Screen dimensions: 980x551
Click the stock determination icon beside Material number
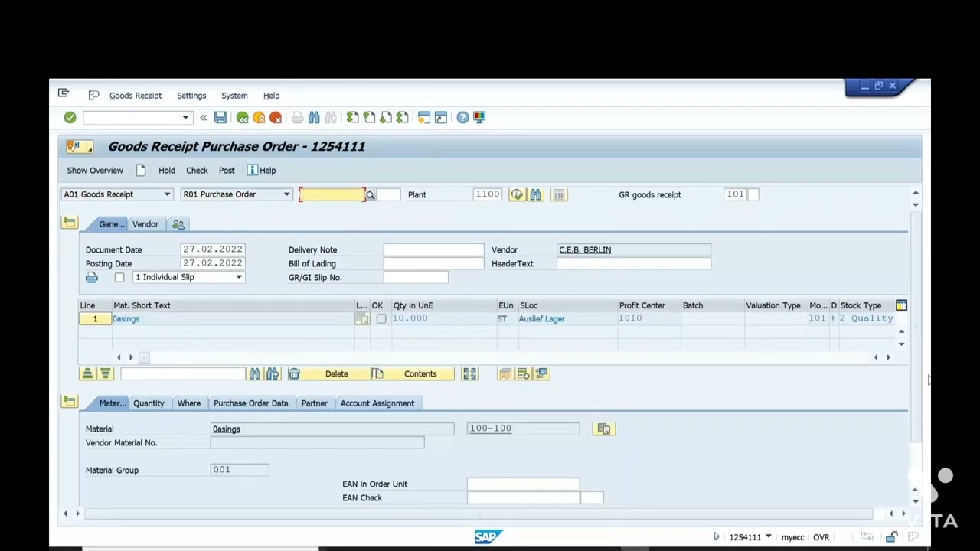[603, 429]
